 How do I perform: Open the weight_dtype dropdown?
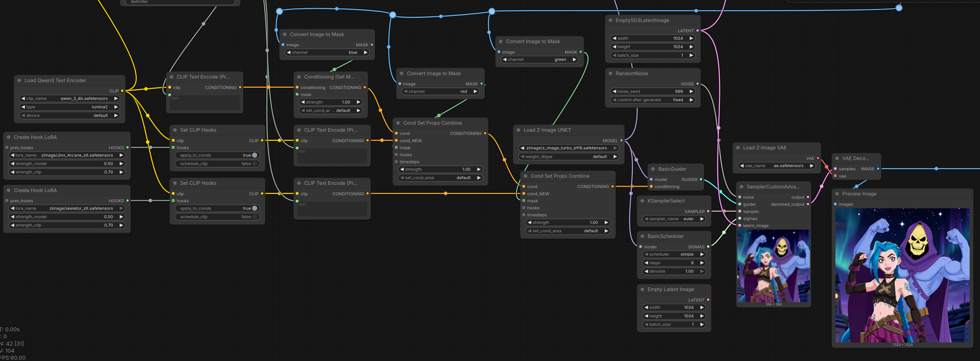coord(569,157)
